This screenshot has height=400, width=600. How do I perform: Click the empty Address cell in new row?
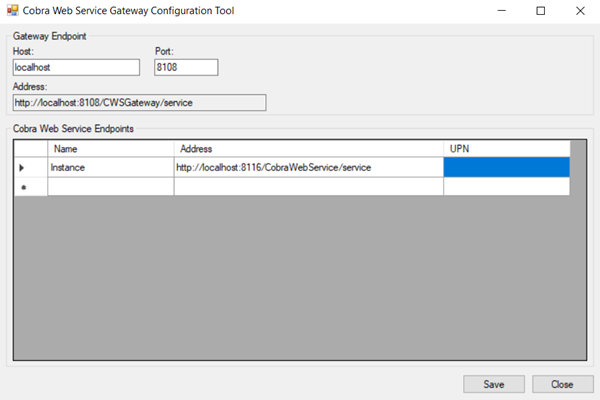point(308,187)
